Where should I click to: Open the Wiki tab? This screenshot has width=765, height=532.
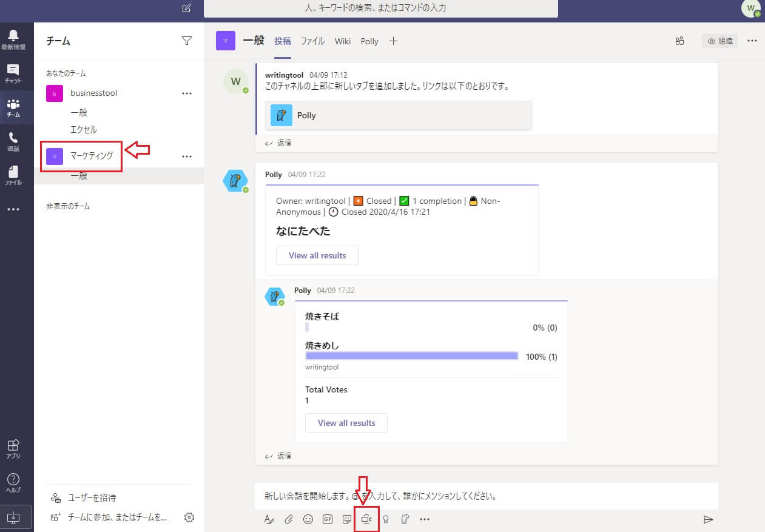coord(343,41)
